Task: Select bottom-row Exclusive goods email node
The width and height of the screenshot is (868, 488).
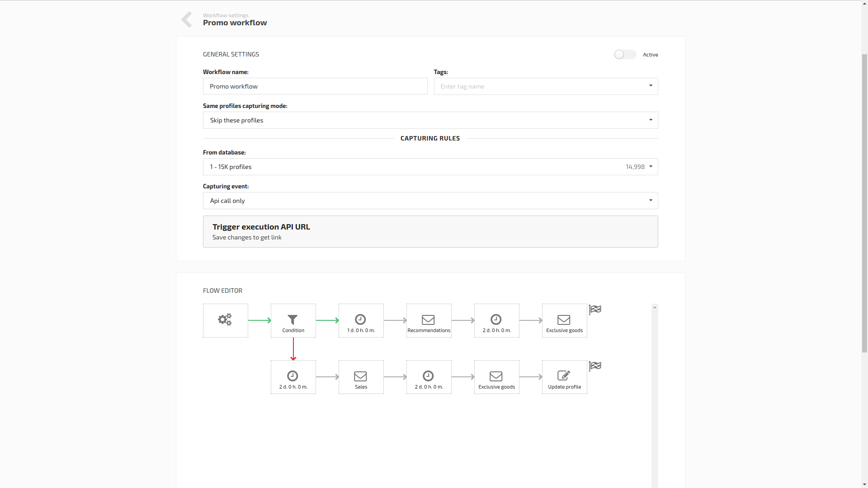Action: click(496, 377)
